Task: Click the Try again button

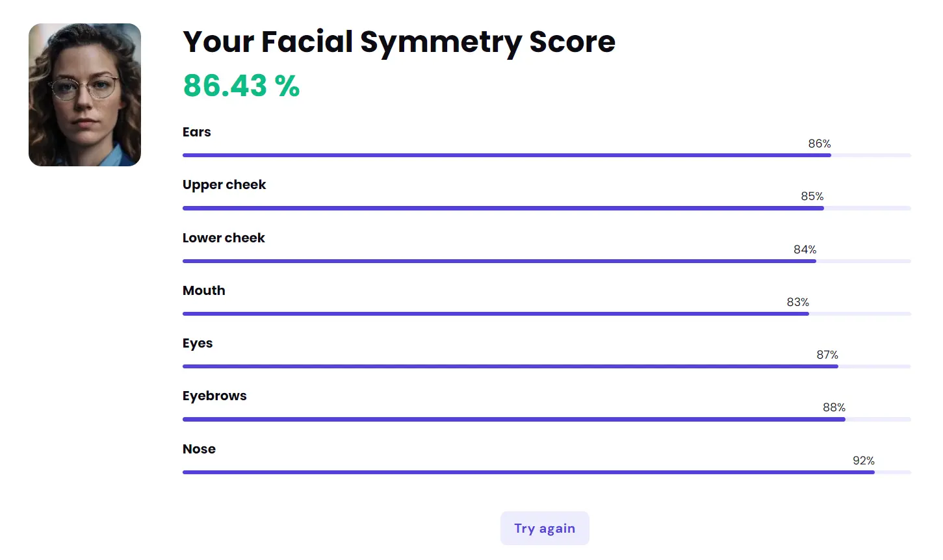Action: click(x=545, y=528)
